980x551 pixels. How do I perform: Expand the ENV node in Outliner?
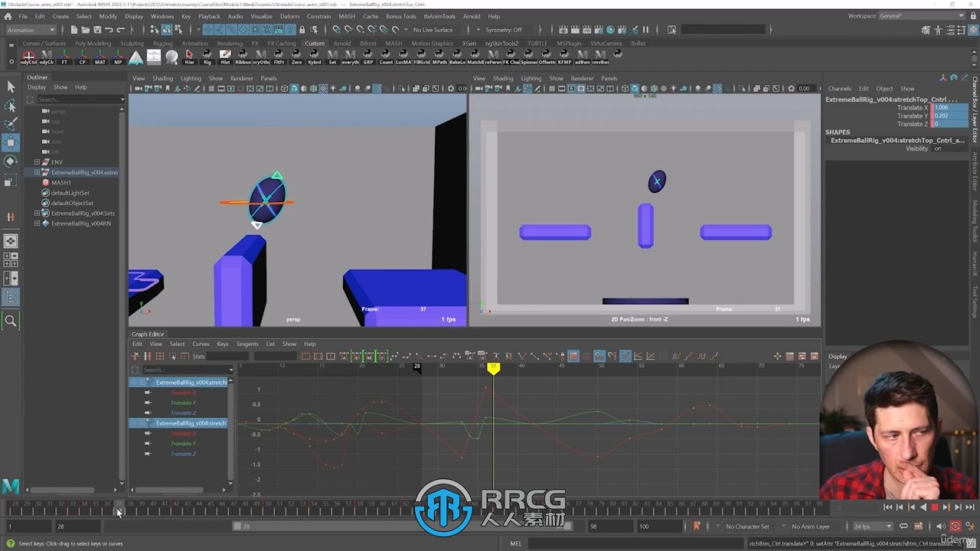[x=37, y=162]
